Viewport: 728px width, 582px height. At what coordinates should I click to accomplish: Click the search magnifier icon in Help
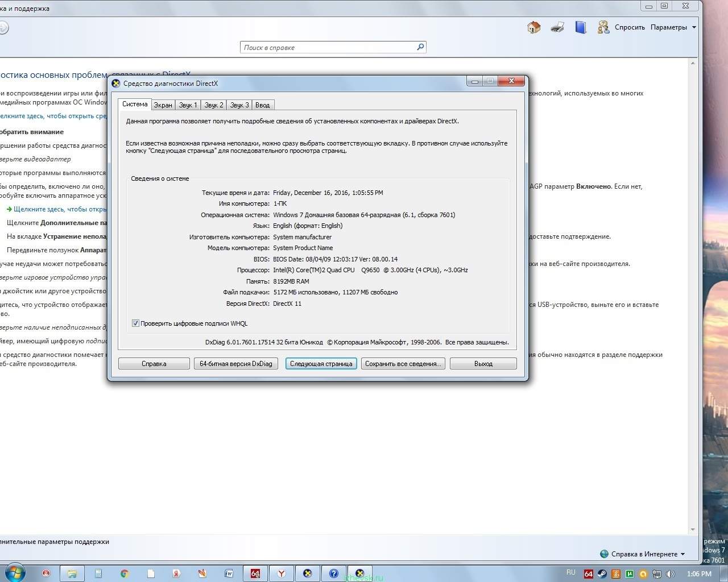[x=420, y=47]
